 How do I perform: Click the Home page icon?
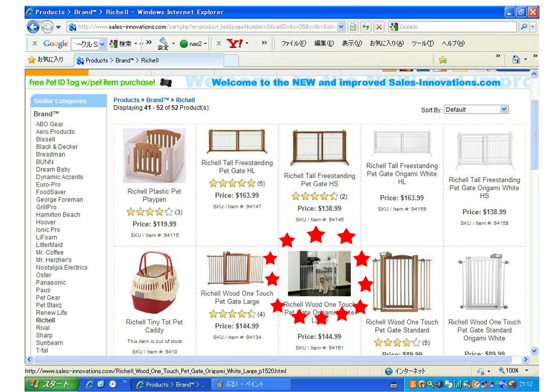[x=516, y=60]
